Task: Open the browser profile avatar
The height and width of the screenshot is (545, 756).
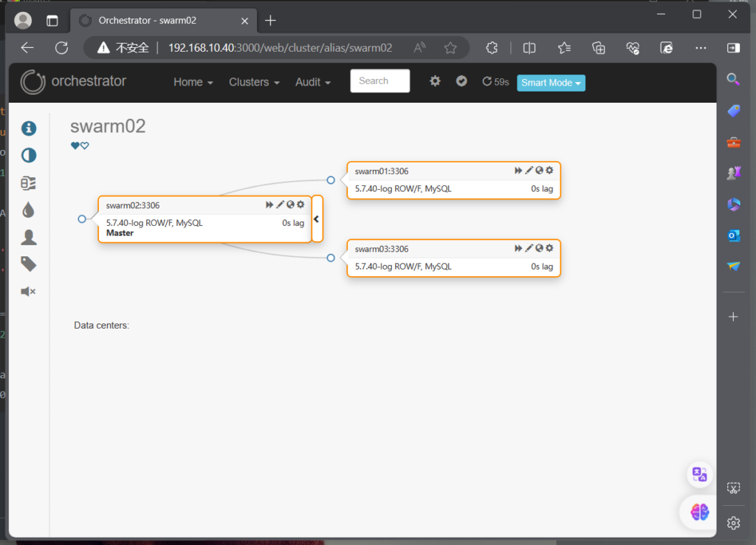Action: 23,20
